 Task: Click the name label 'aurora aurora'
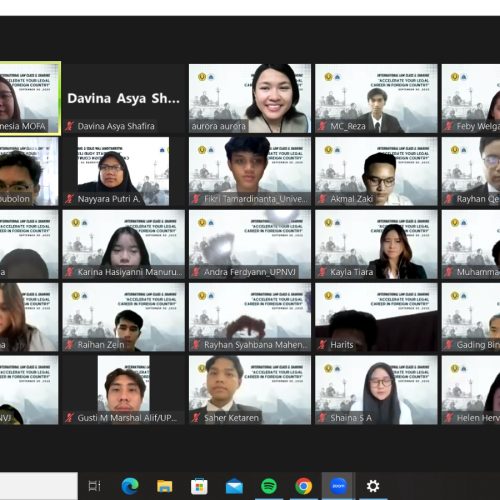[219, 126]
